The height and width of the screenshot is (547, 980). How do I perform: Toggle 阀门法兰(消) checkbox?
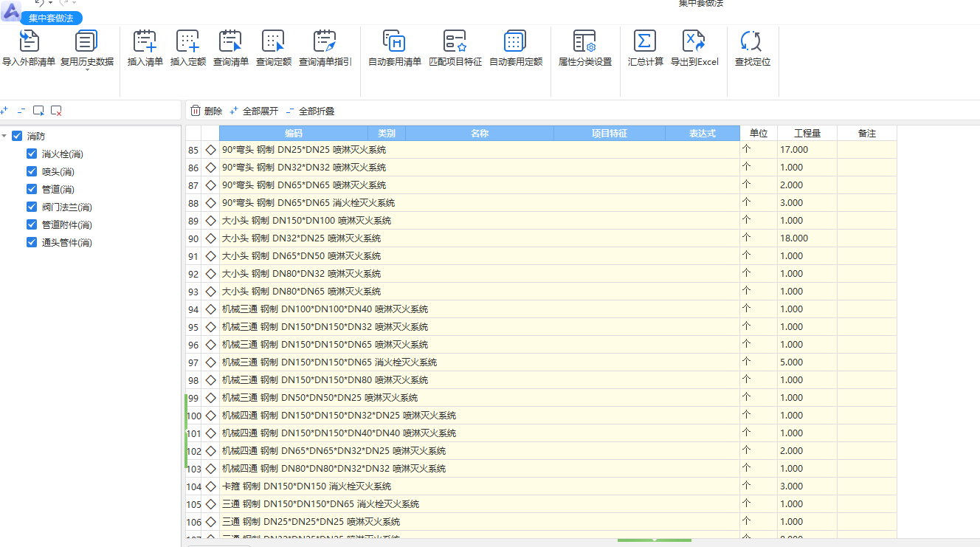coord(32,207)
